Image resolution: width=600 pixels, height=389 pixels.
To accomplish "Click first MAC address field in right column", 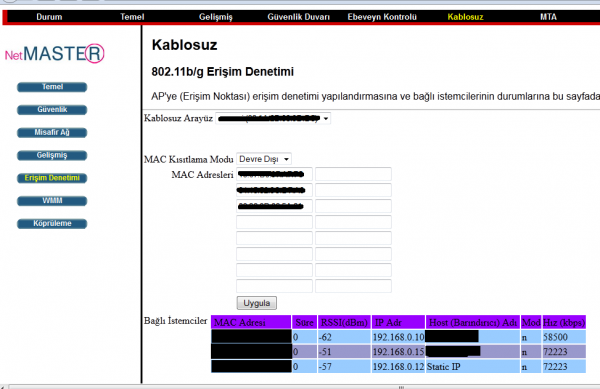I will 353,174.
